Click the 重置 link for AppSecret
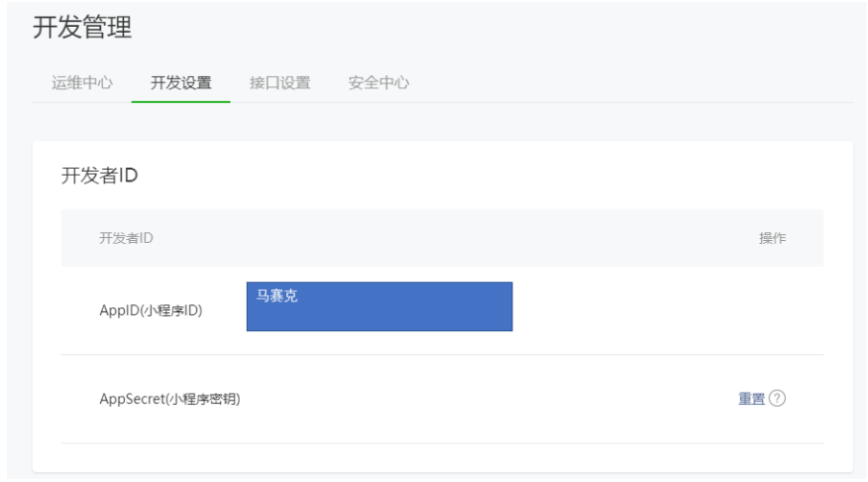This screenshot has width=868, height=482. point(751,399)
